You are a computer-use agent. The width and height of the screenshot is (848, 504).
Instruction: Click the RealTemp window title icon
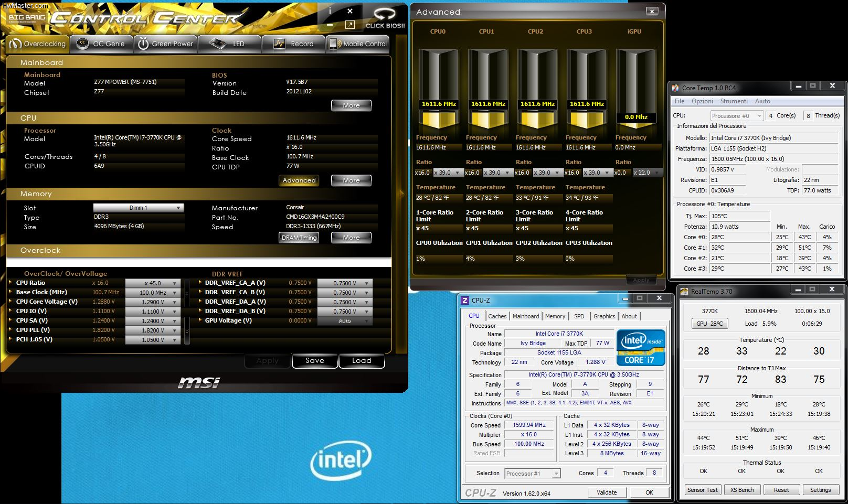(x=684, y=292)
